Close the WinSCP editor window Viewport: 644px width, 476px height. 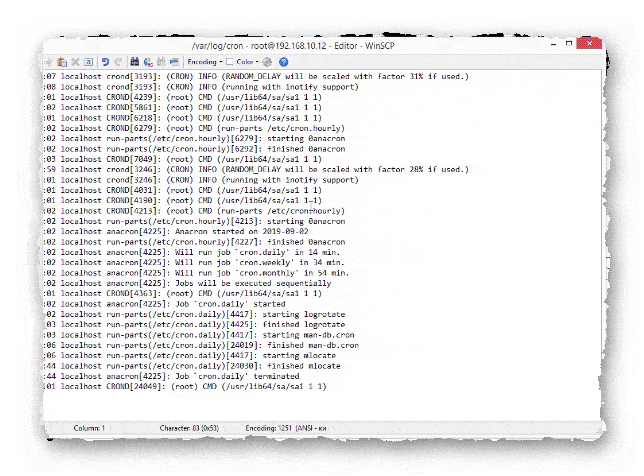(588, 44)
